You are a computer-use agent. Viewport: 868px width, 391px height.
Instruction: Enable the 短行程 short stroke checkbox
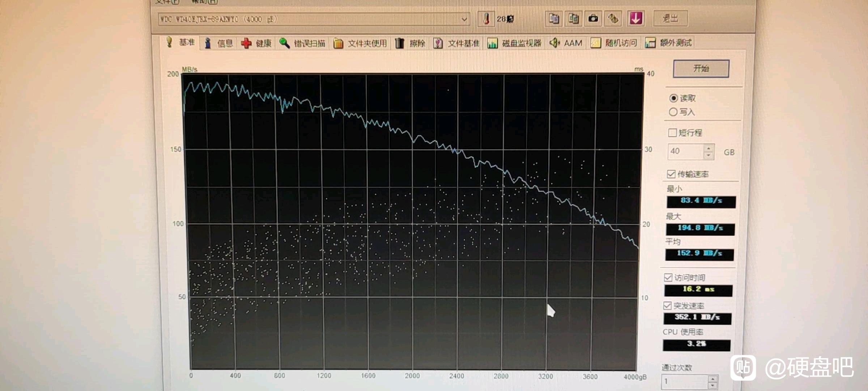click(x=672, y=133)
